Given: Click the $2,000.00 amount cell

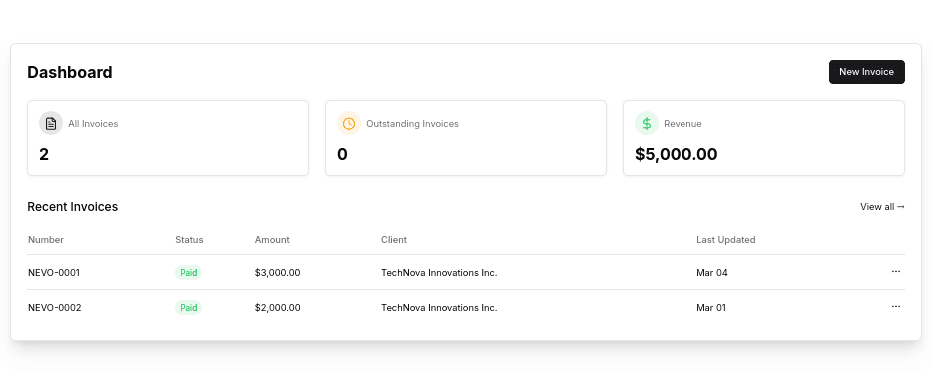Looking at the screenshot, I should pos(277,308).
